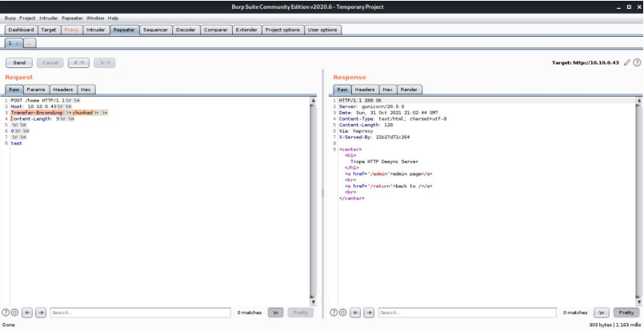Screen dimensions: 644x331
Task: Go to next match in request search
Action: 40,312
